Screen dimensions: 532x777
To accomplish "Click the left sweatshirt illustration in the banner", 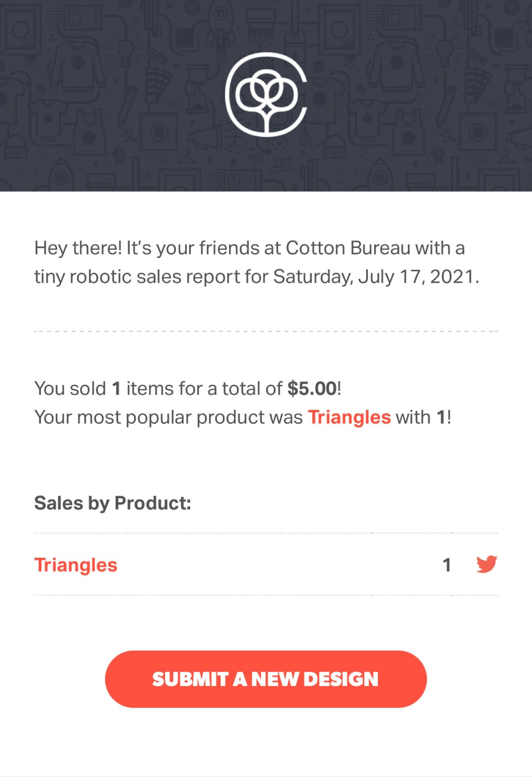I will pos(78,67).
